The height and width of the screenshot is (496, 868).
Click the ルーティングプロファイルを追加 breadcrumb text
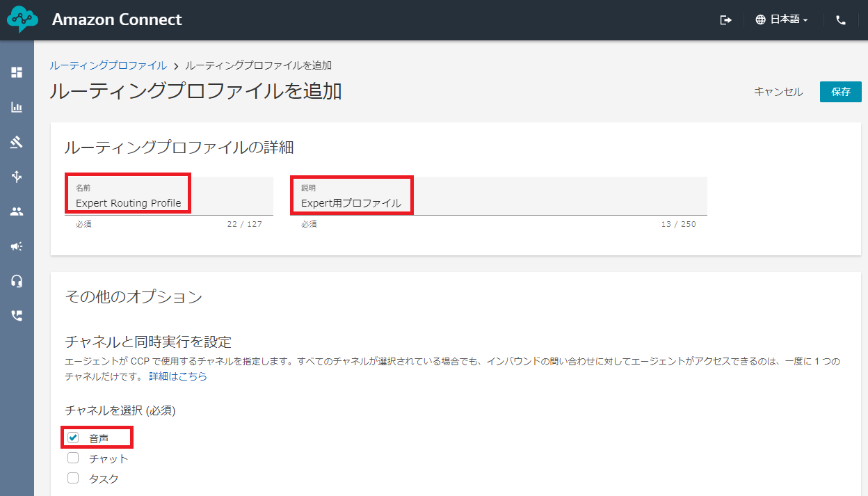(x=259, y=65)
